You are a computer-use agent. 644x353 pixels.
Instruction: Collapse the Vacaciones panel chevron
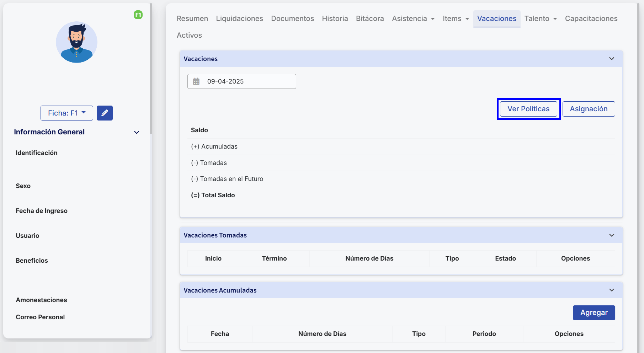point(612,59)
